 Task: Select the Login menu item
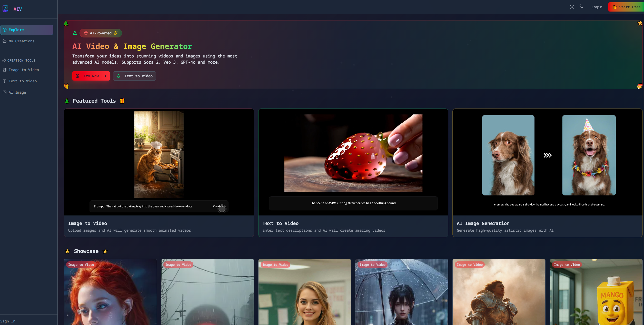(597, 7)
